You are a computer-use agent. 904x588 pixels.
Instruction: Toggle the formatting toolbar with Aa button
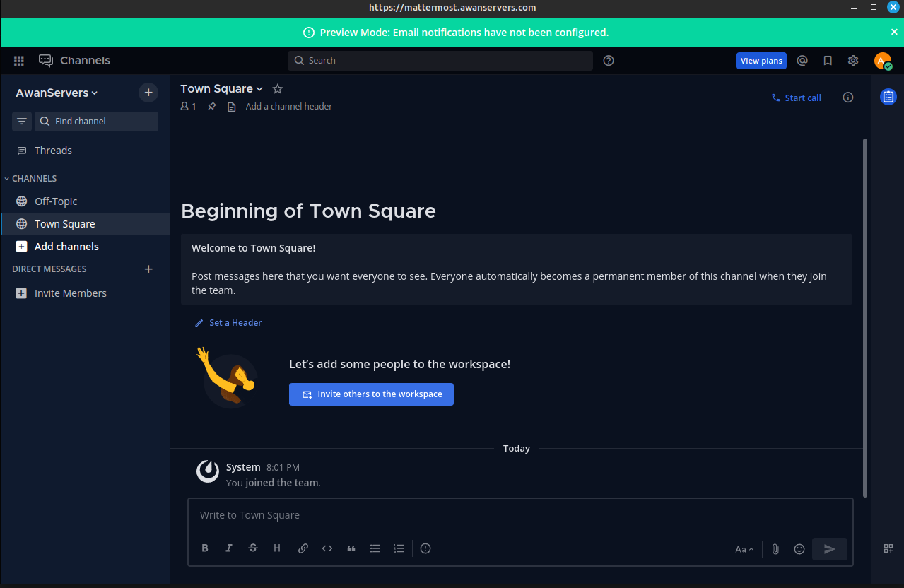point(744,549)
